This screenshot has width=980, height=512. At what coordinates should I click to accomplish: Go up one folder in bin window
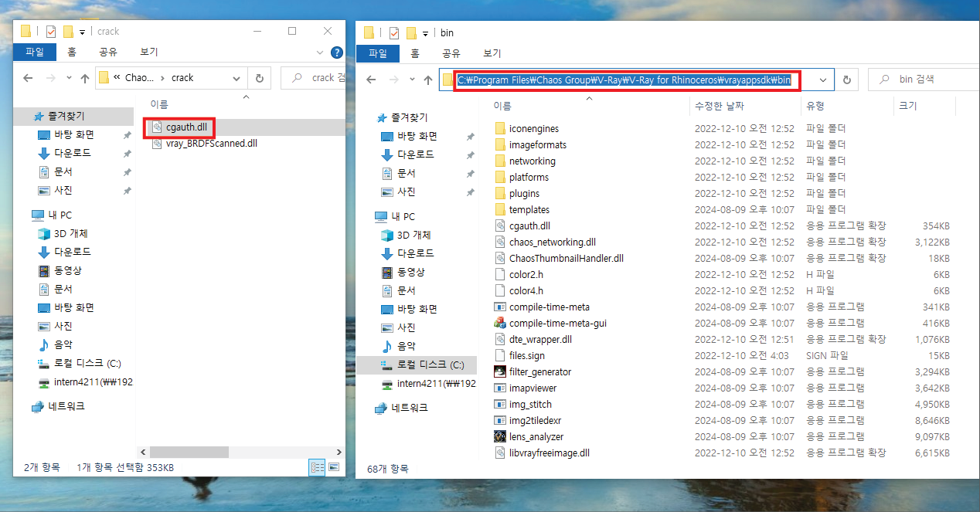click(428, 80)
